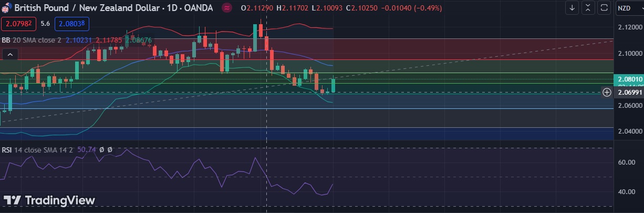This screenshot has width=644, height=213.
Task: Click the 60.00 RSI axis label
Action: (x=626, y=163)
